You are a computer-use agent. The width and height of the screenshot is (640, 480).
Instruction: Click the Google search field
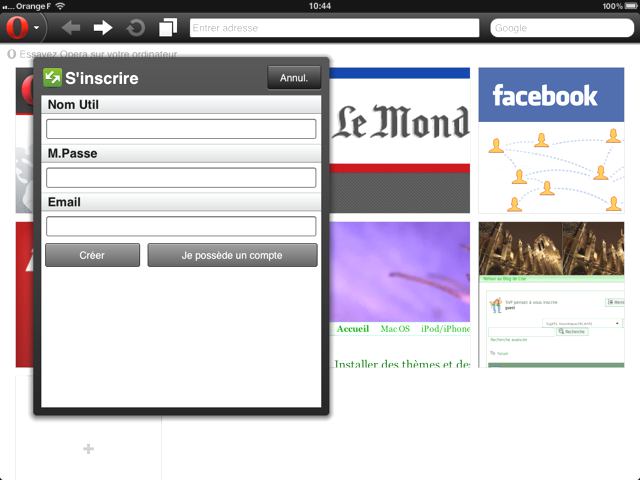[x=561, y=28]
